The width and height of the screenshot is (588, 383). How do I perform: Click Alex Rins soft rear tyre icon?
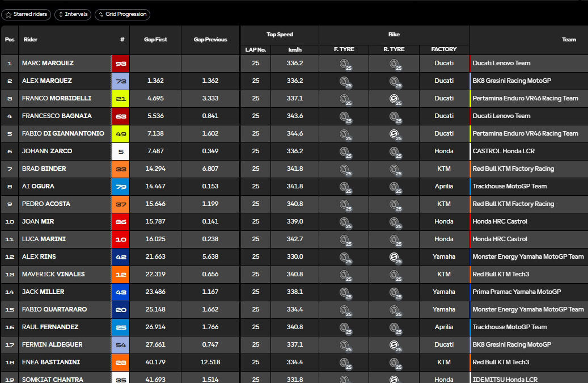(x=395, y=258)
